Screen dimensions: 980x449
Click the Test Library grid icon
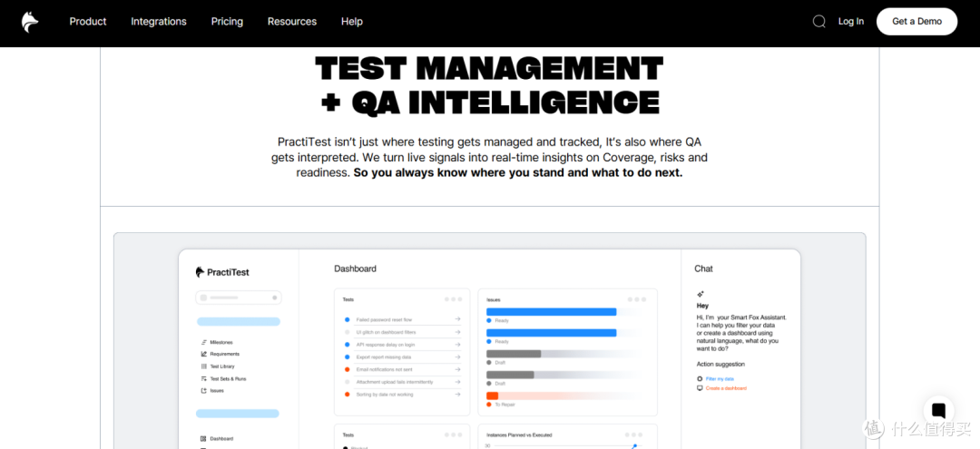(204, 366)
